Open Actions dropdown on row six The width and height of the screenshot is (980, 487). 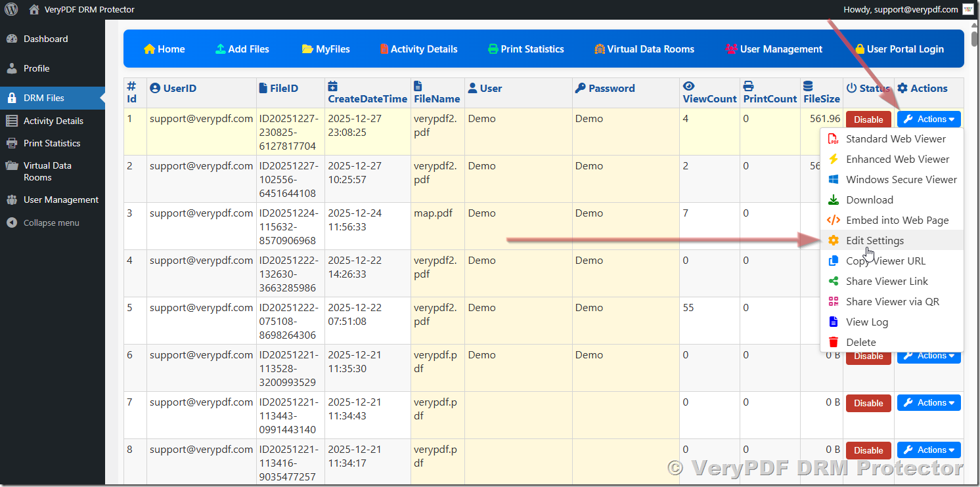(x=929, y=355)
